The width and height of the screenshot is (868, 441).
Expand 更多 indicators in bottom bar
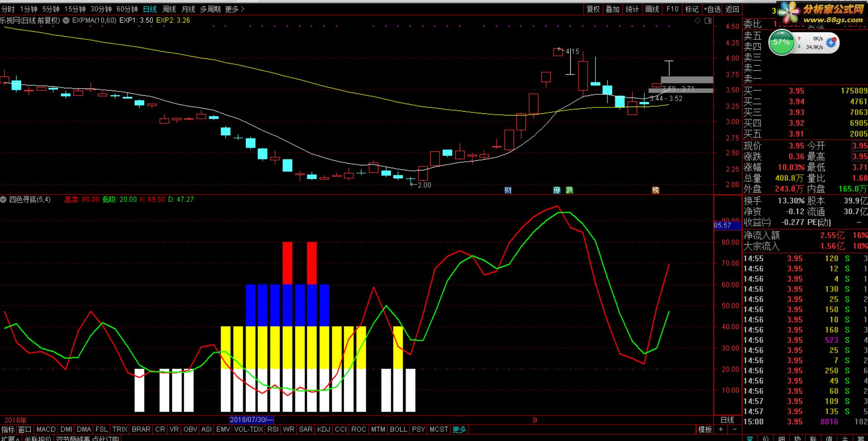coord(459,429)
